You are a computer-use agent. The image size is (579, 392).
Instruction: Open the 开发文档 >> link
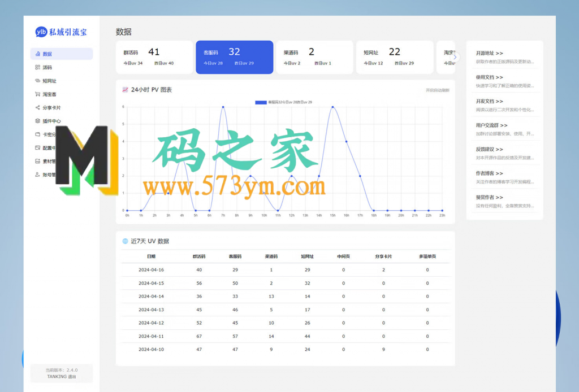coord(489,101)
